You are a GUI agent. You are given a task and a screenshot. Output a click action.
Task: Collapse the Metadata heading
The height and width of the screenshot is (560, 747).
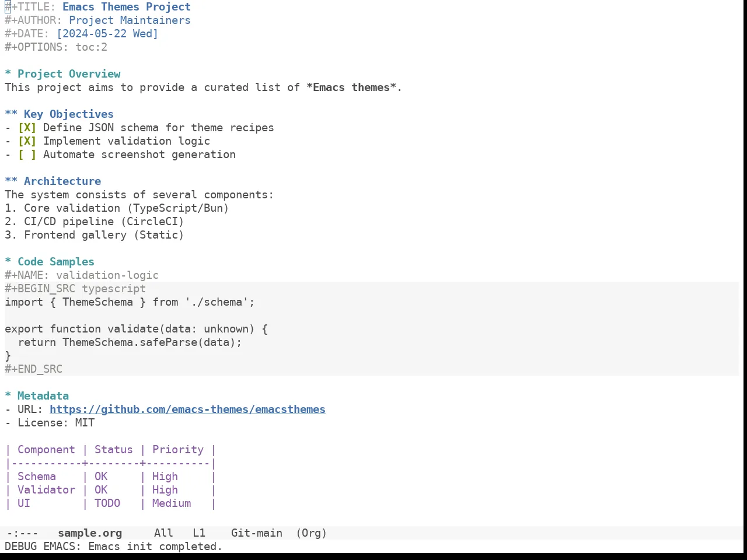pyautogui.click(x=8, y=396)
